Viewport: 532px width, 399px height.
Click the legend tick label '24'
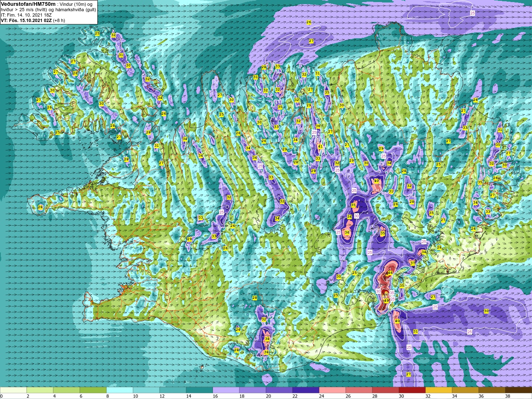point(321,396)
